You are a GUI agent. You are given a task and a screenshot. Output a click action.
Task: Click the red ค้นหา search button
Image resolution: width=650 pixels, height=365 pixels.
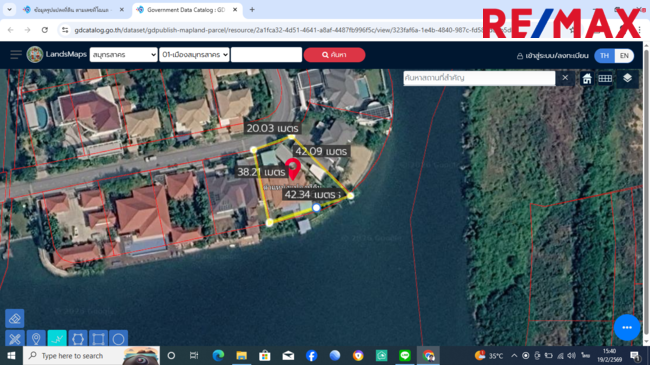[334, 55]
